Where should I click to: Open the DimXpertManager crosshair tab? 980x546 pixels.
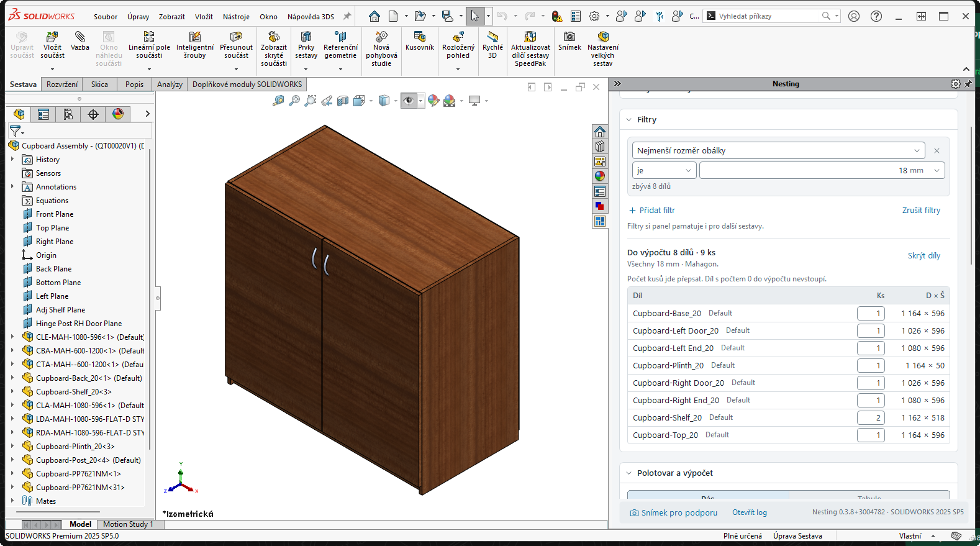tap(93, 114)
